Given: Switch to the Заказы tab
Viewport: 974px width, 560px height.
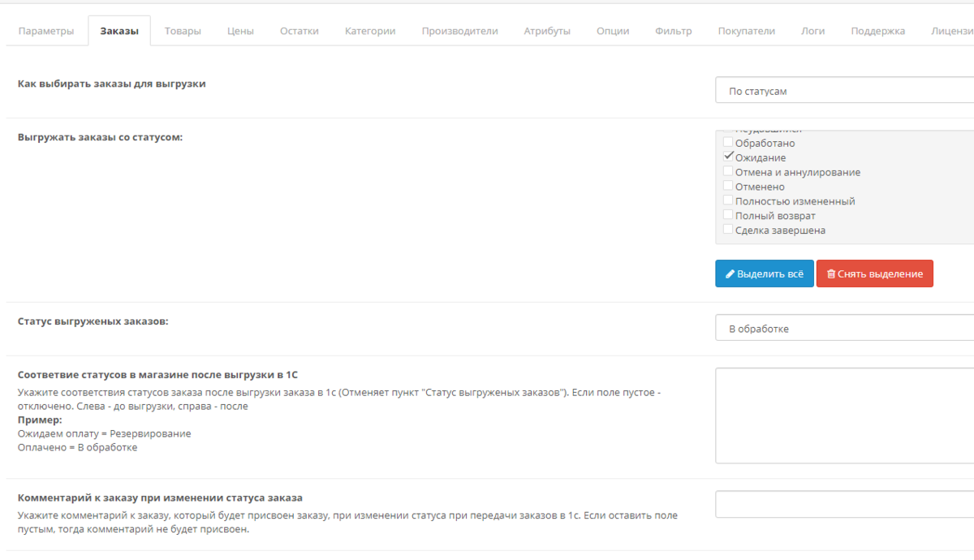Looking at the screenshot, I should (119, 31).
